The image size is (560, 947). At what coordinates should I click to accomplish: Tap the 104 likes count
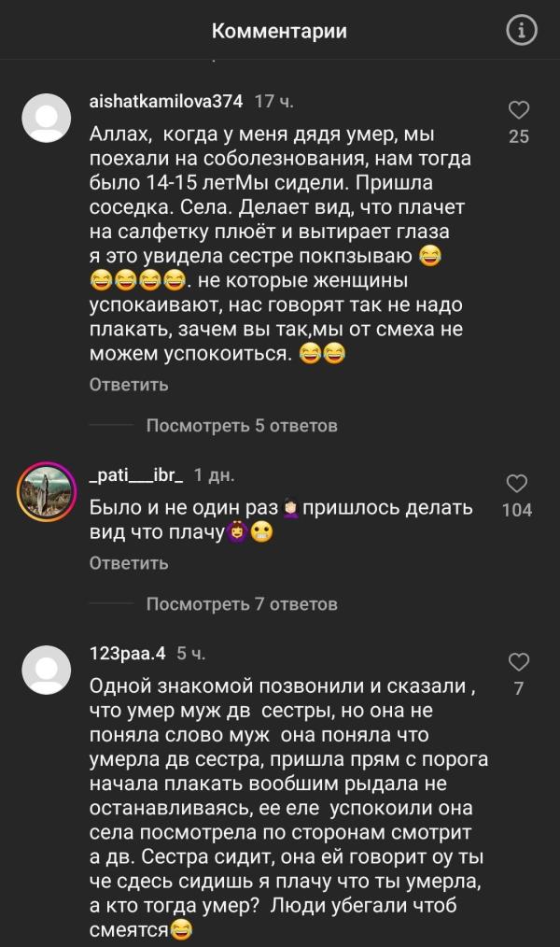[516, 510]
